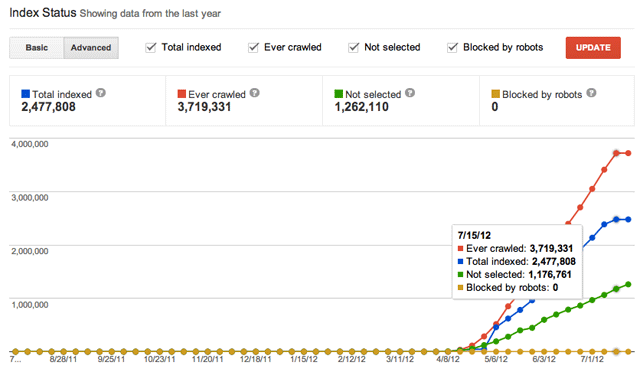Open help icon beside Not selected summary
The image size is (640, 372).
point(410,93)
